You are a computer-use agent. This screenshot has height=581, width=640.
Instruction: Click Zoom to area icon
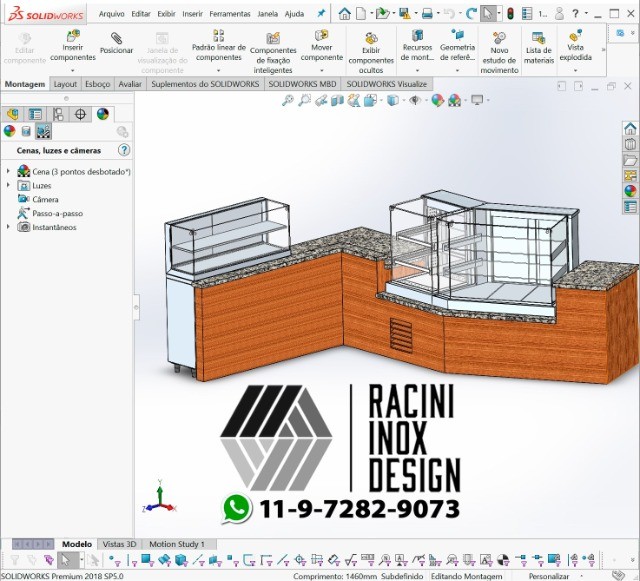(x=304, y=100)
